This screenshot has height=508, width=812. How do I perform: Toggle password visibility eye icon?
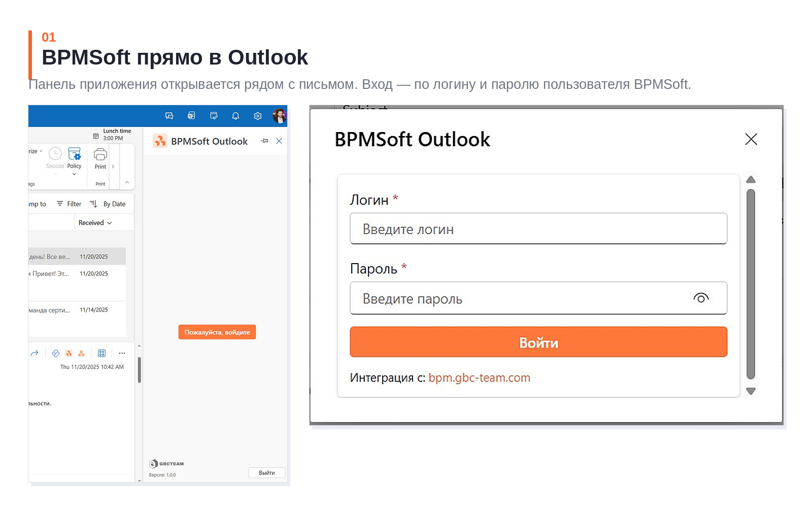tap(701, 298)
